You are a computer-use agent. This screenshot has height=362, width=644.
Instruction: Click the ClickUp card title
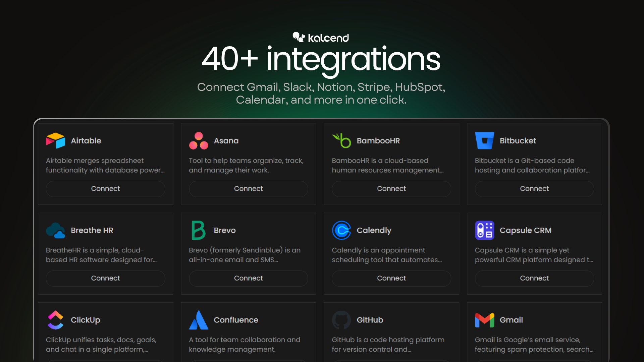coord(85,320)
